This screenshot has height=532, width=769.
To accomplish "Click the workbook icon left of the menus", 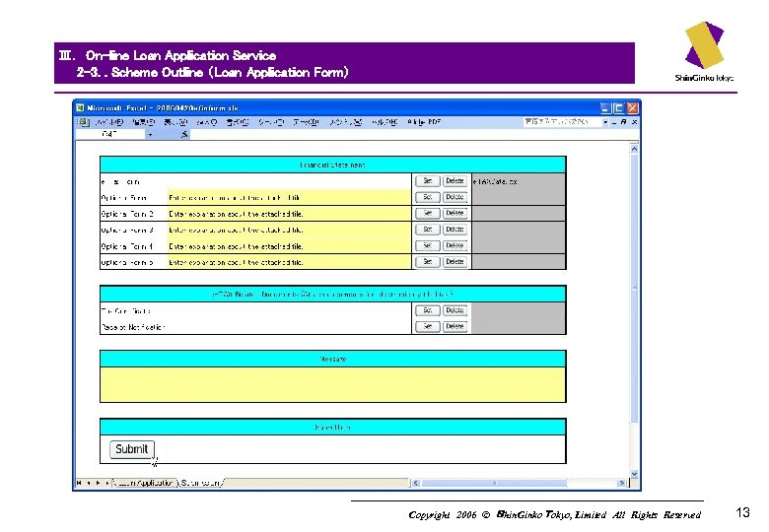I will point(83,122).
